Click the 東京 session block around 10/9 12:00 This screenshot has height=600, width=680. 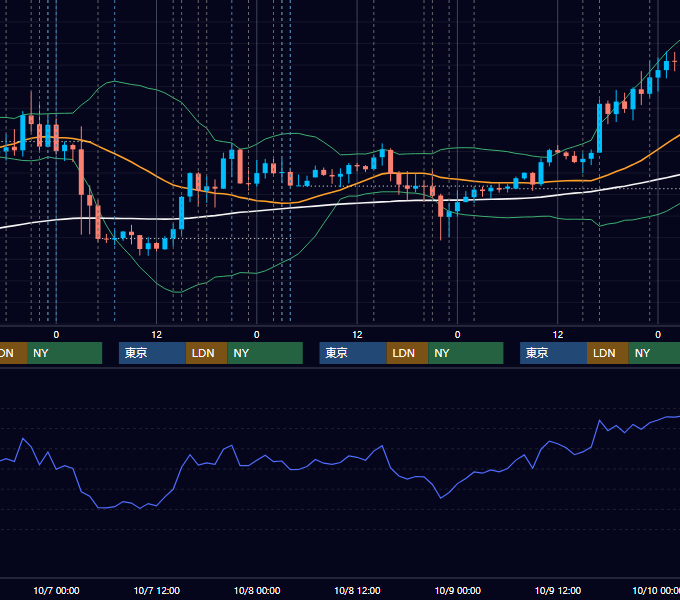[553, 353]
